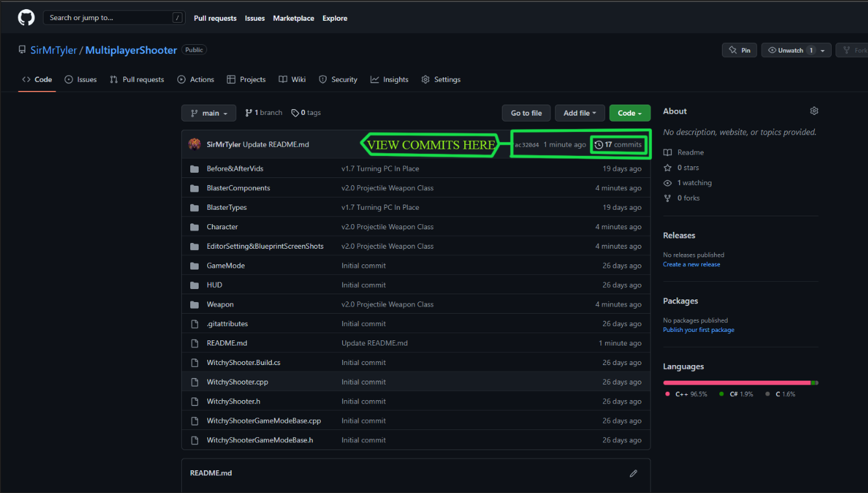
Task: Open the Projects tab
Action: (246, 80)
